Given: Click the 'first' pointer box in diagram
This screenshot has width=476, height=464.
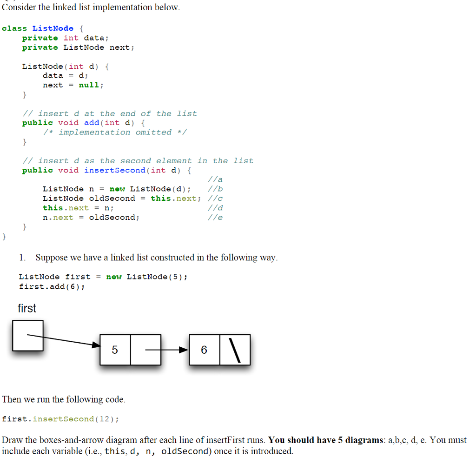Looking at the screenshot, I should [x=28, y=336].
